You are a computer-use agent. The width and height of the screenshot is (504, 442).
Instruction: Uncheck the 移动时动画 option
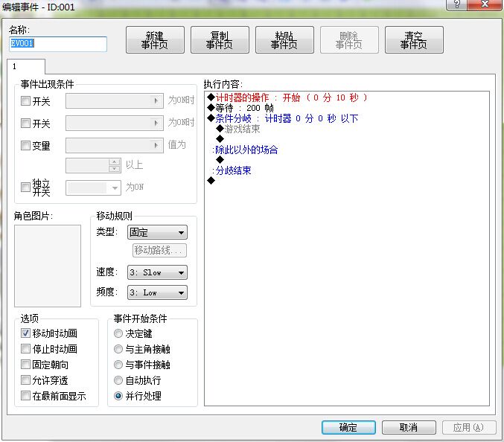[25, 333]
